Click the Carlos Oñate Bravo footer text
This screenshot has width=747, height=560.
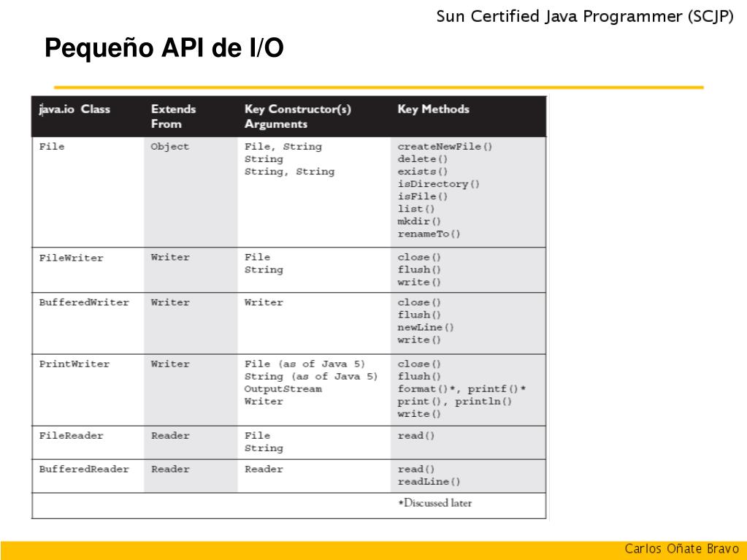(682, 548)
